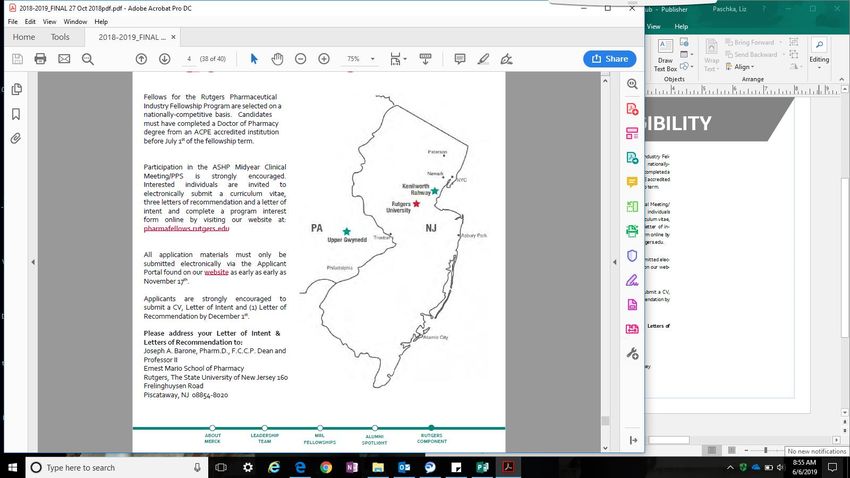
Task: Select the arrow Selection tool
Action: point(254,59)
